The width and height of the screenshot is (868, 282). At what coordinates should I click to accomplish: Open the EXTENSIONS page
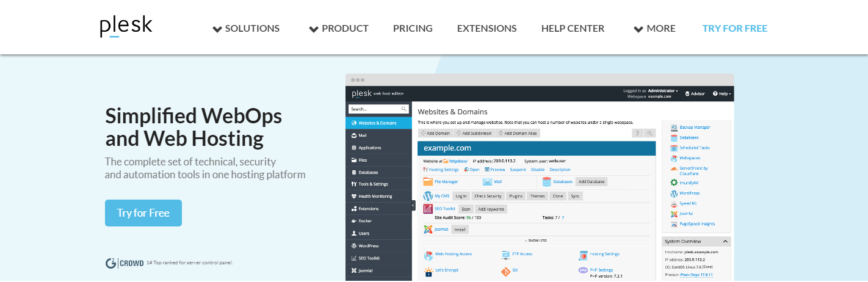(486, 28)
